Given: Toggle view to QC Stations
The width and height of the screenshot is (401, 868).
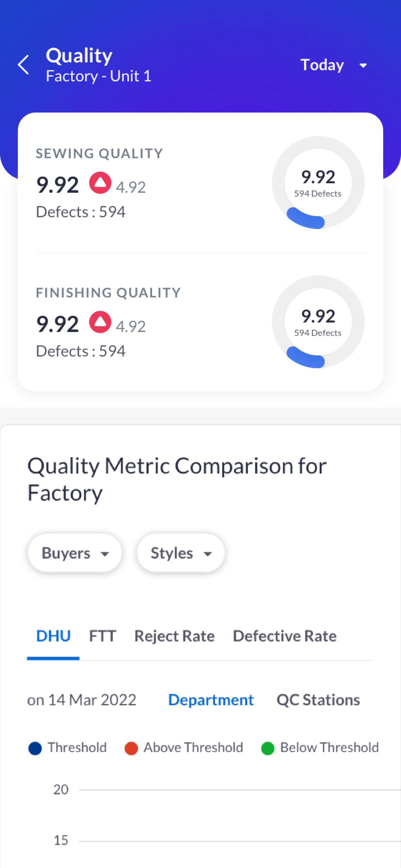Looking at the screenshot, I should [318, 700].
